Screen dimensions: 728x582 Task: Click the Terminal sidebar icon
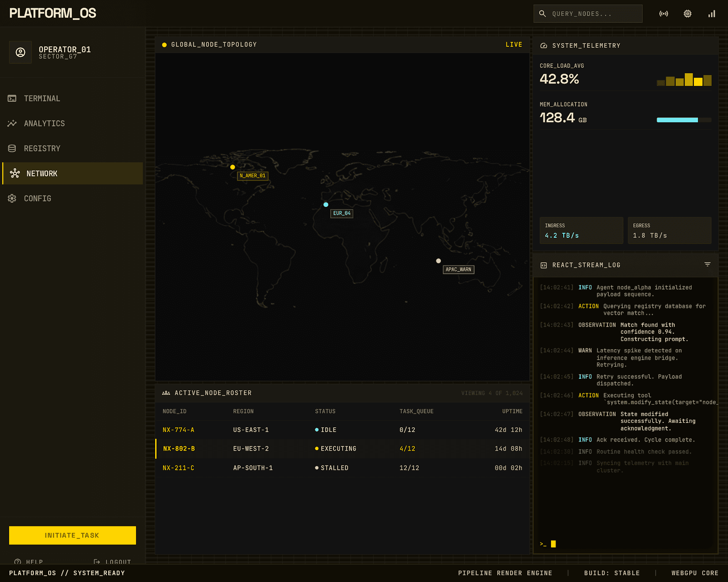(x=12, y=98)
